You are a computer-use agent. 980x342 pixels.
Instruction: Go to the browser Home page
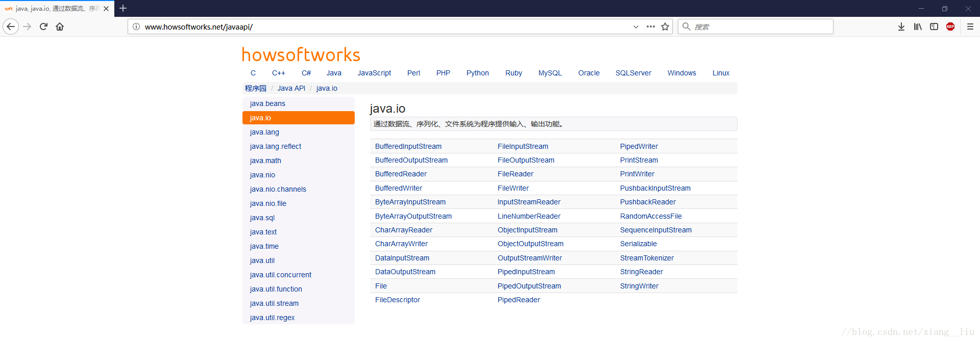tap(60, 27)
